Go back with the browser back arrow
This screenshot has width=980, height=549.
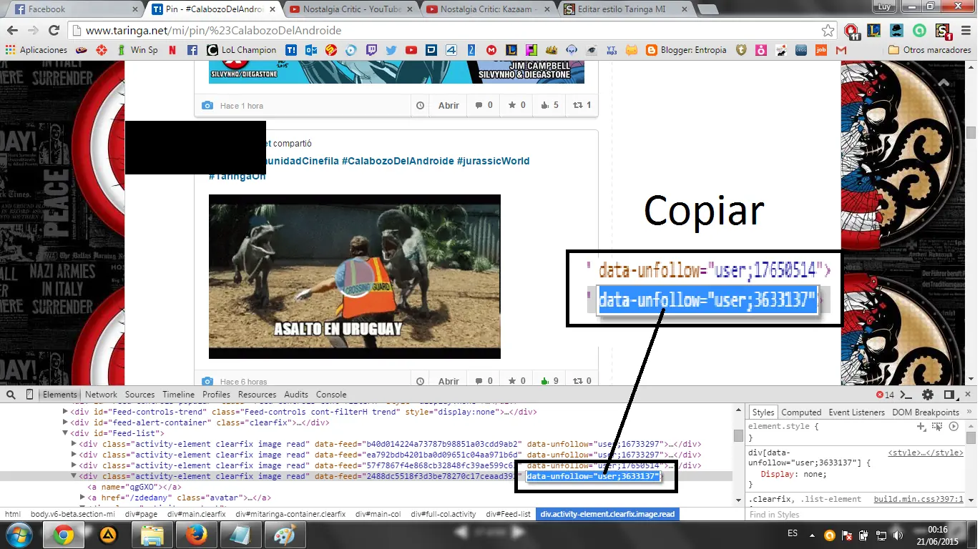tap(12, 31)
